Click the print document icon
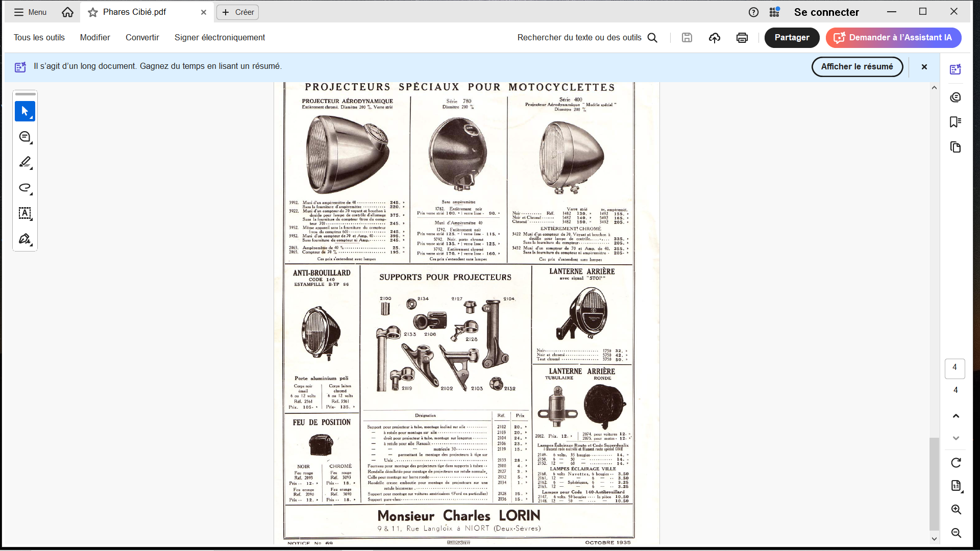 742,38
